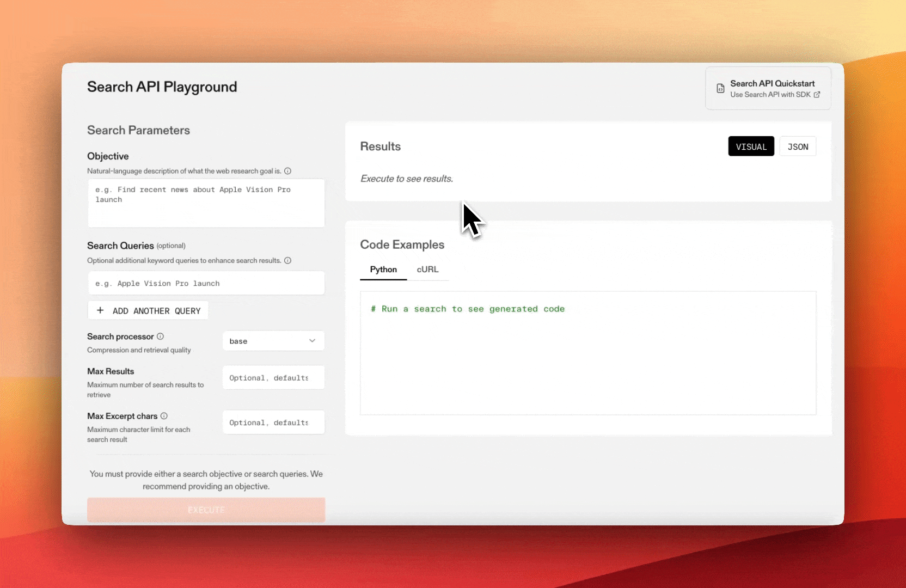Open the search processor dropdown showing base
This screenshot has height=588, width=906.
click(273, 340)
